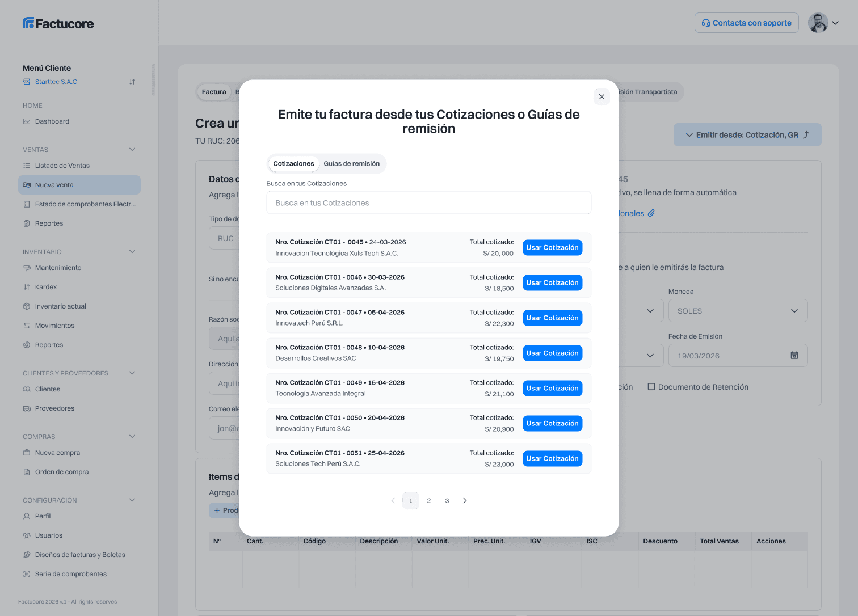Use Cotización CT01-0051 Soluciones Tech Perú
Viewport: 858px width, 616px height.
tap(552, 459)
